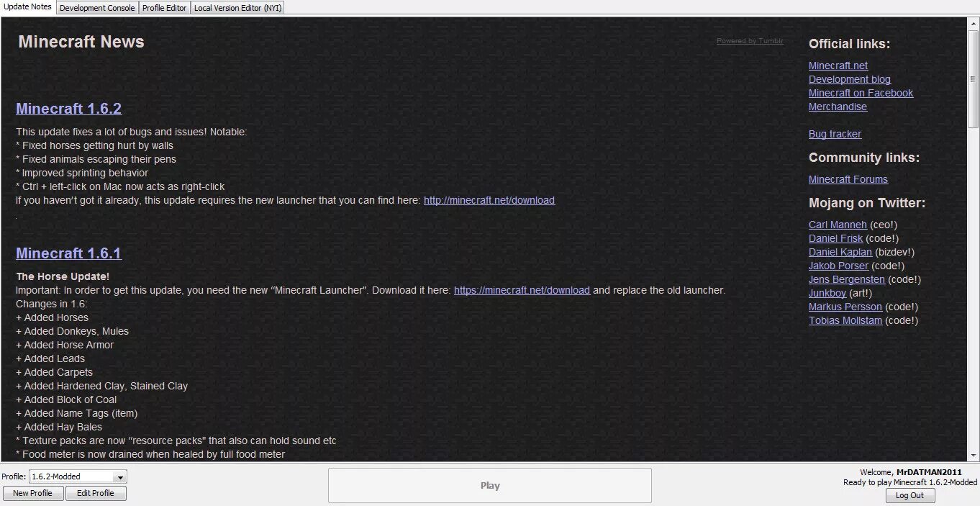
Task: Click the 'Welcome, MrDATMAN2011' text
Action: tap(911, 473)
